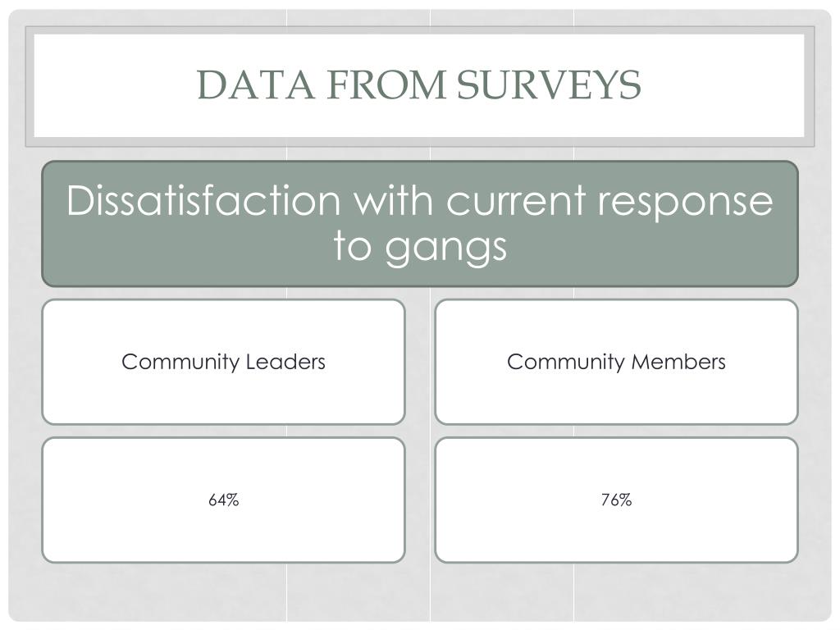Viewport: 840px width, 630px height.
Task: Click the word "FROM" in the title
Action: tap(384, 85)
